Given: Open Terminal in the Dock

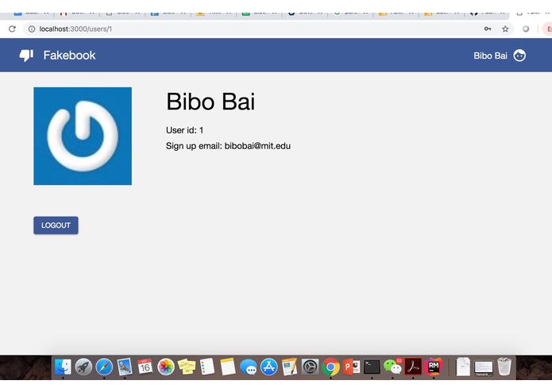Looking at the screenshot, I should pos(372,367).
